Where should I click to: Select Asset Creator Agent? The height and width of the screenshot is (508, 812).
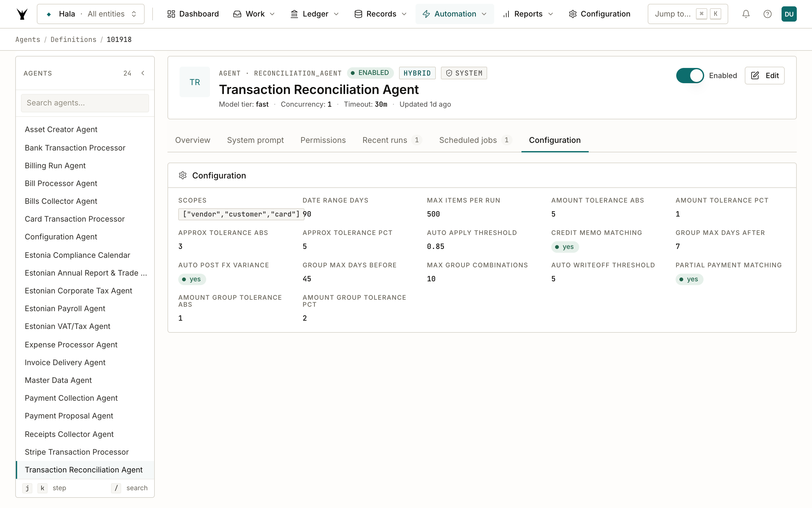click(x=85, y=129)
